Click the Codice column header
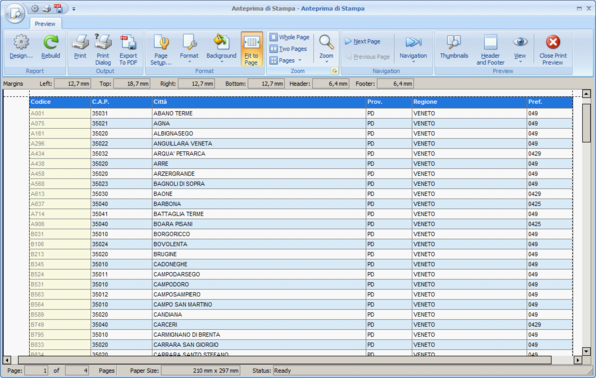The height and width of the screenshot is (378, 596). click(60, 102)
